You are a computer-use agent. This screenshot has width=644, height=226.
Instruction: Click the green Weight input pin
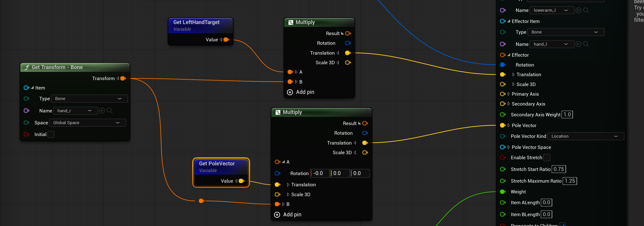(503, 192)
